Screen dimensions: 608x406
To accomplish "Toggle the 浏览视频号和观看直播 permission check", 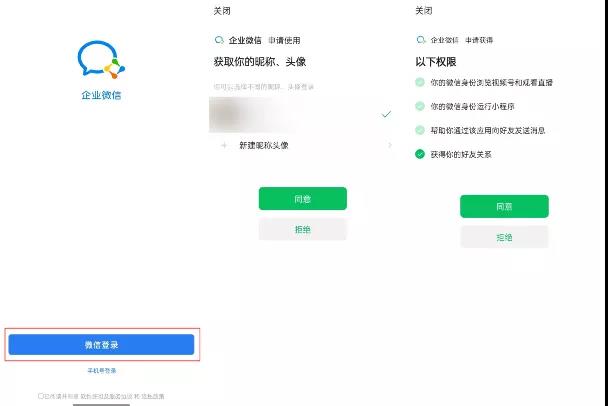I will [420, 82].
